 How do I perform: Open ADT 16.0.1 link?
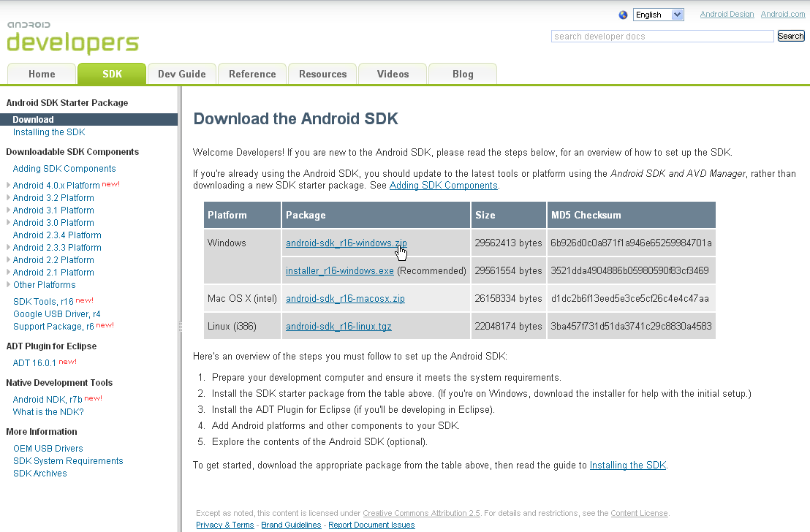tap(34, 362)
